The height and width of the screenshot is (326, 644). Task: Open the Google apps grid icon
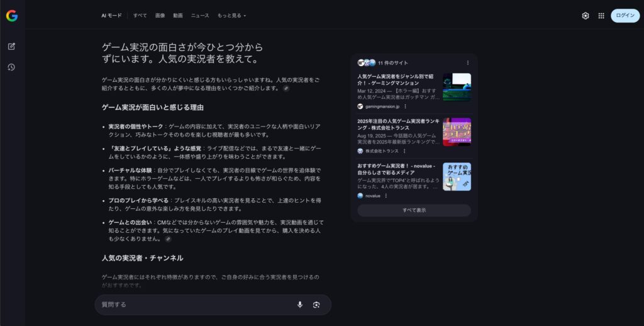pos(601,16)
